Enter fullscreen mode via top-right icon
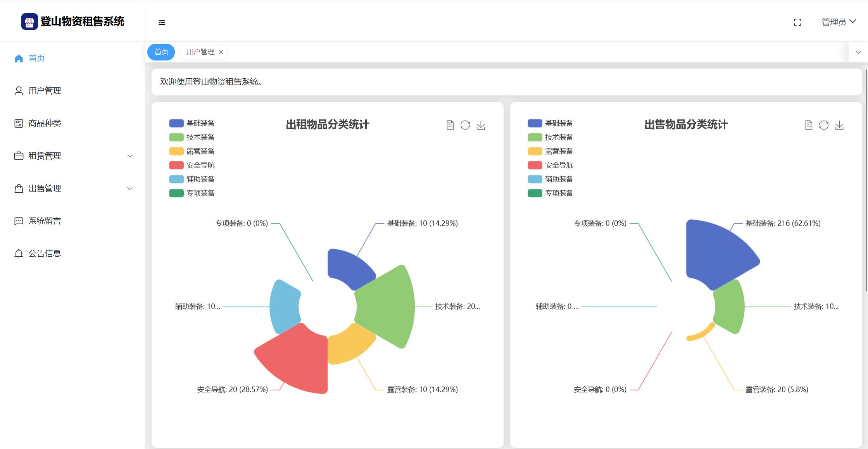868x449 pixels. [x=797, y=22]
